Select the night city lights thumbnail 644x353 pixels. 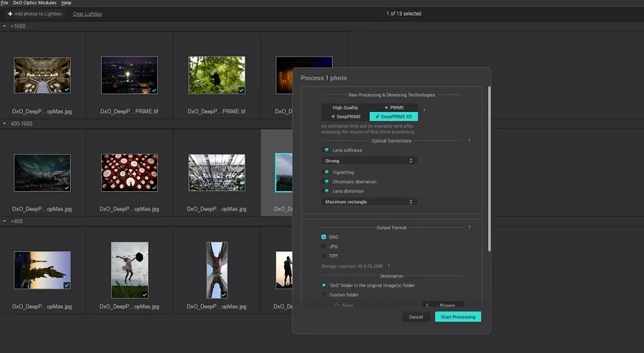pyautogui.click(x=130, y=74)
